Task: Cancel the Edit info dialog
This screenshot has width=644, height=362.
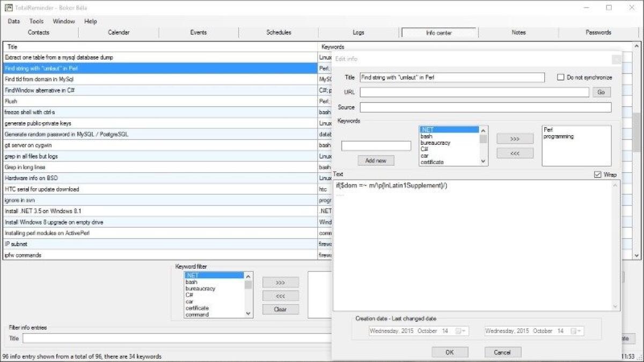Action: 502,352
